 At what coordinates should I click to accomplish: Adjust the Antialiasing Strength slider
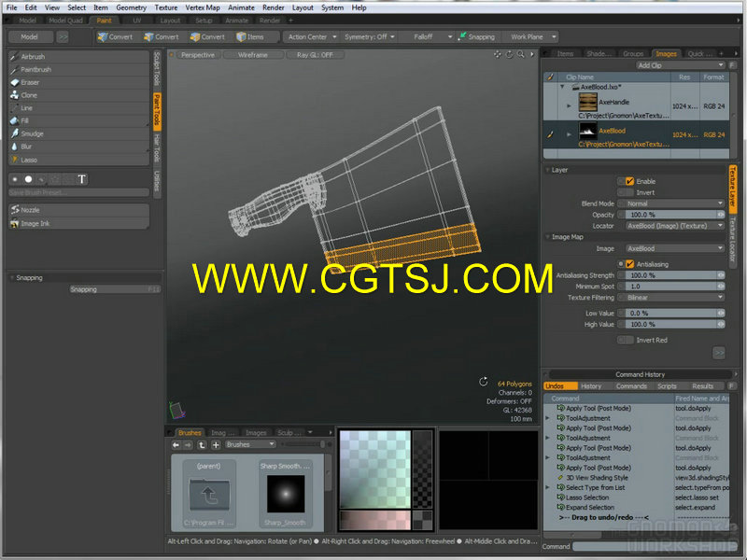pyautogui.click(x=673, y=275)
